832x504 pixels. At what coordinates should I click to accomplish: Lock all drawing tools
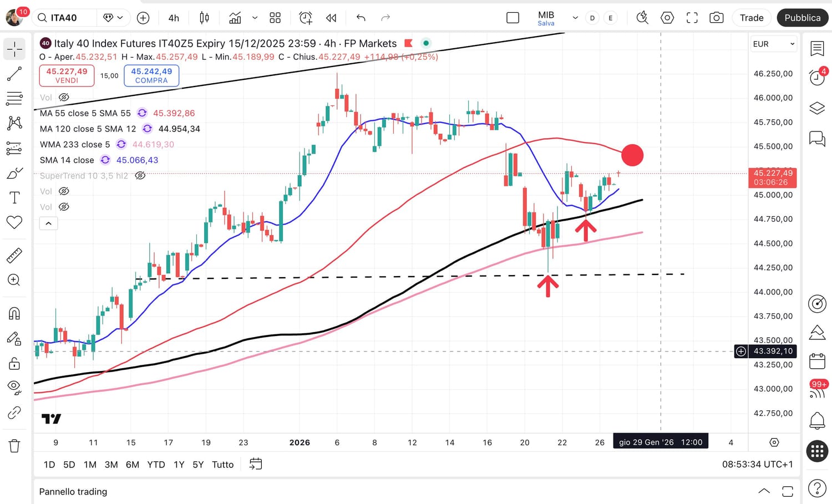14,363
